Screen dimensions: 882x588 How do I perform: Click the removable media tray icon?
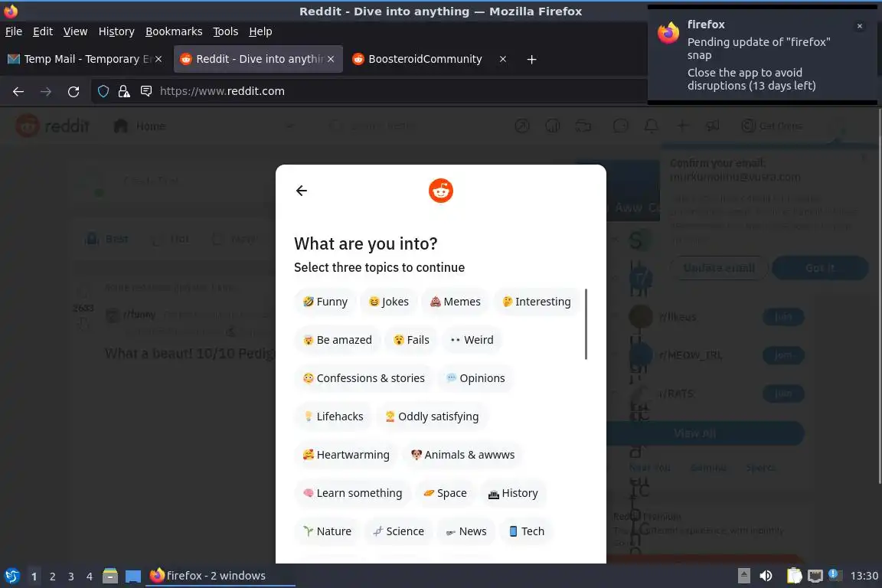pyautogui.click(x=743, y=576)
